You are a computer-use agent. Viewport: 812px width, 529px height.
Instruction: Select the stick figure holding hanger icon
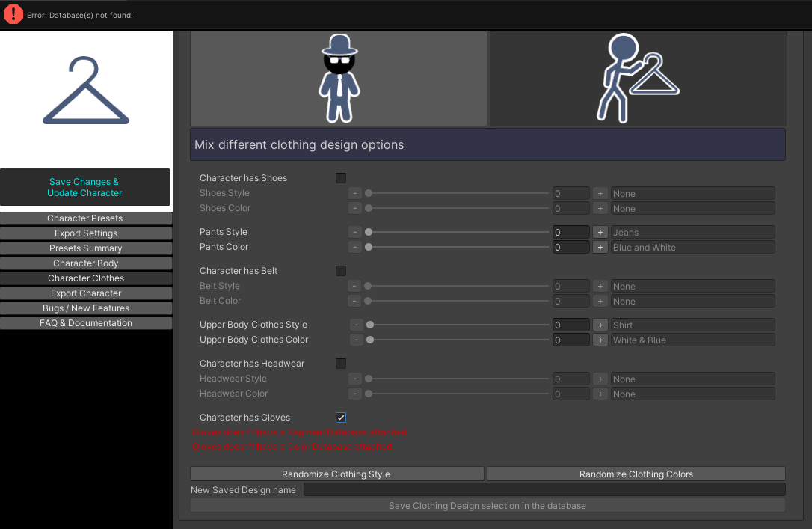[638, 79]
